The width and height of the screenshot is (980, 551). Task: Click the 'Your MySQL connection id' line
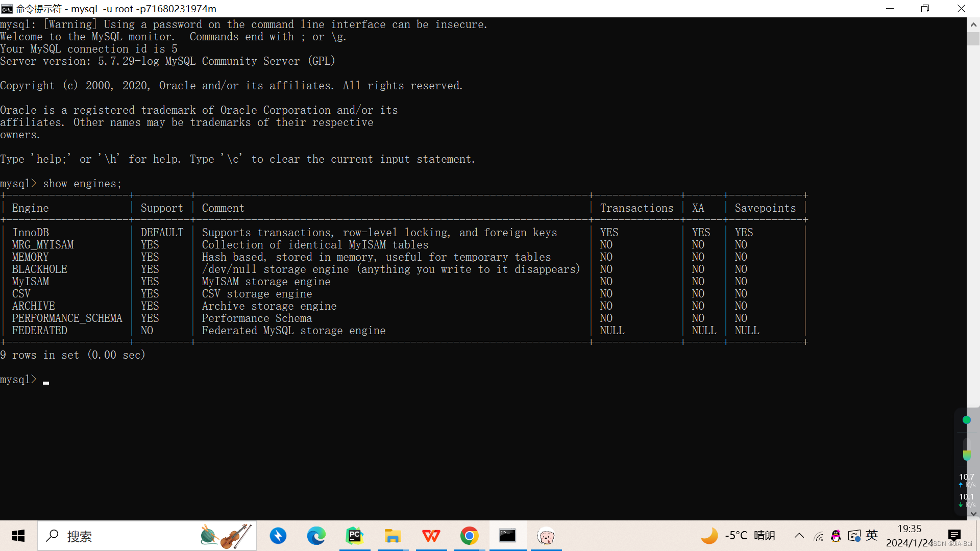(x=89, y=49)
